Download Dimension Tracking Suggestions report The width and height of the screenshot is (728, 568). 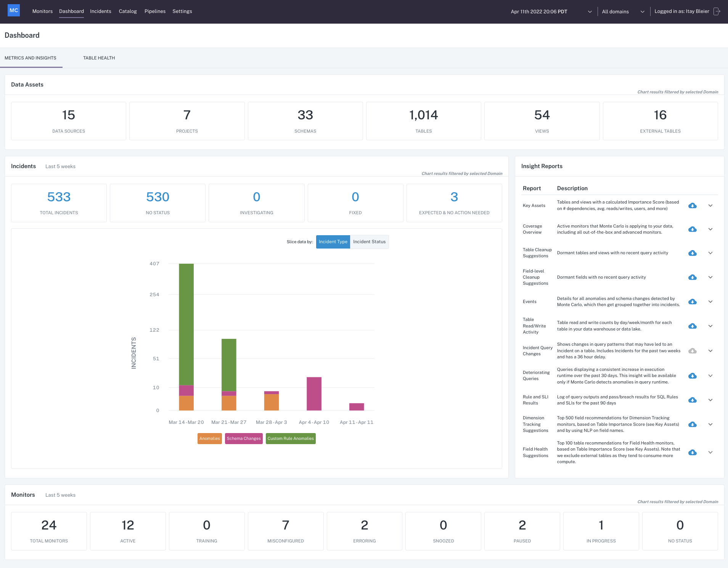(693, 424)
